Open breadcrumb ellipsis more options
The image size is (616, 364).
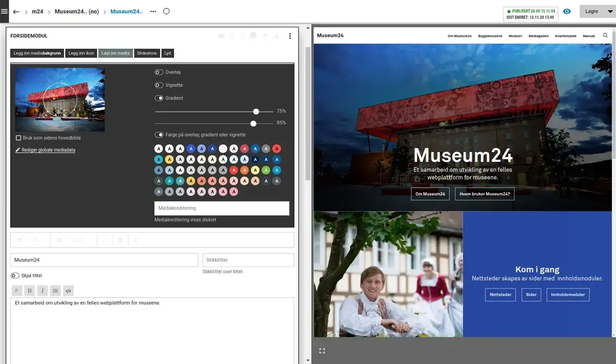pyautogui.click(x=153, y=11)
